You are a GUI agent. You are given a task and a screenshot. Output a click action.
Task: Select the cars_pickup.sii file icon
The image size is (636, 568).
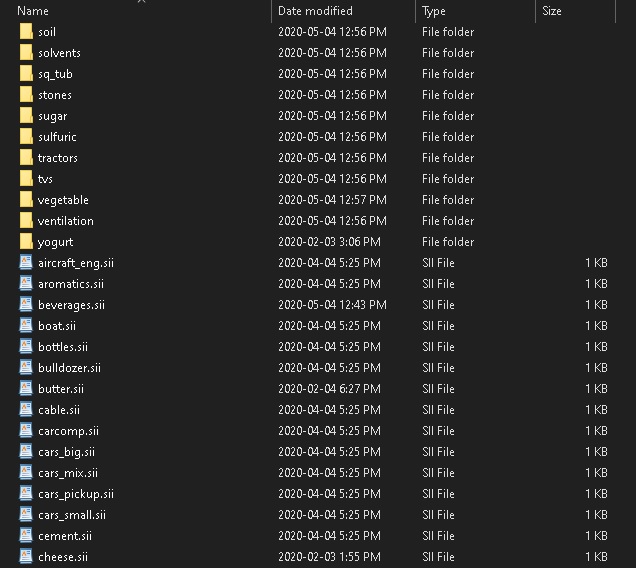coord(26,494)
